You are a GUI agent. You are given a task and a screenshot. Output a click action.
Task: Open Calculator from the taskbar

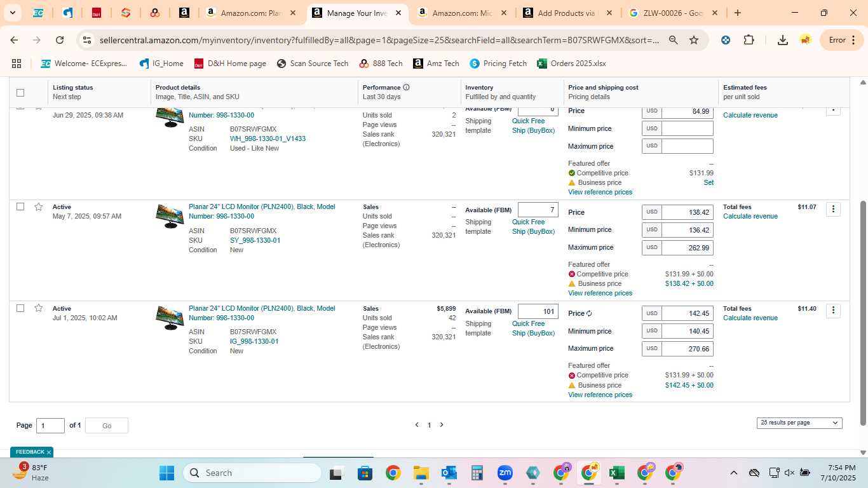click(477, 473)
